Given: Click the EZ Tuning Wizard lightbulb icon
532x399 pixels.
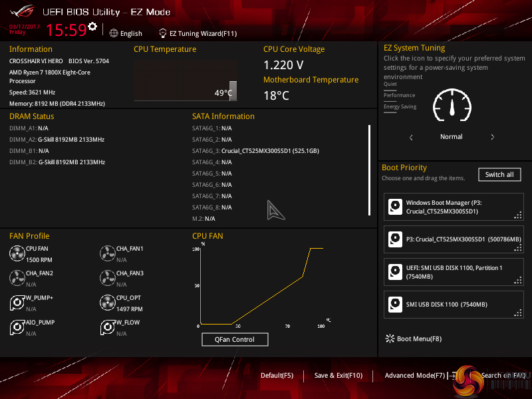Looking at the screenshot, I should pyautogui.click(x=163, y=33).
